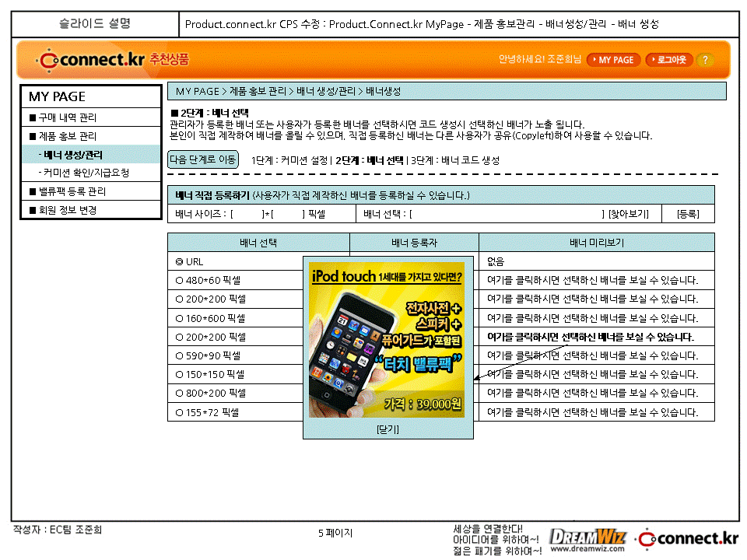Click the preview link in the 590*90 row
Screen dimensions: 747x560
pyautogui.click(x=592, y=355)
